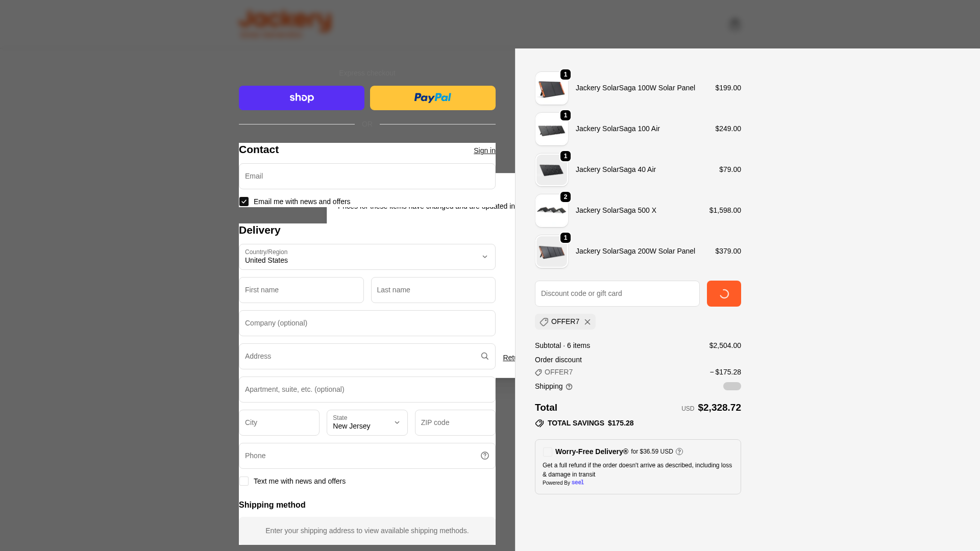Expand the State dropdown showing New Jersey
Image resolution: width=980 pixels, height=551 pixels.
tap(367, 422)
